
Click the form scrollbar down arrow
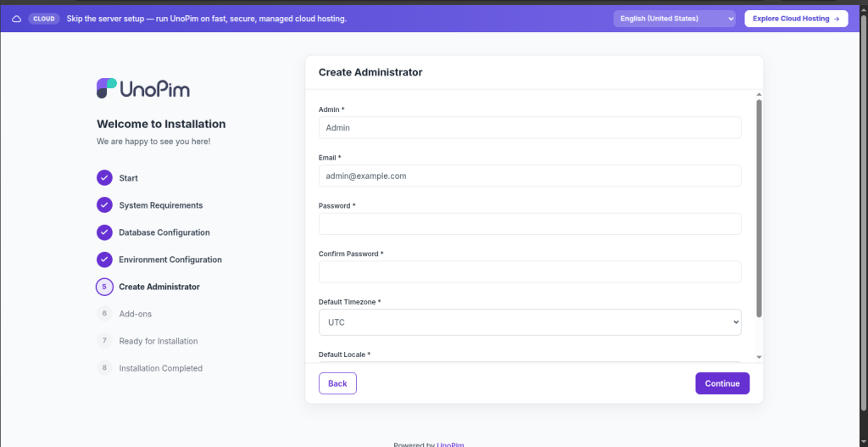point(759,357)
